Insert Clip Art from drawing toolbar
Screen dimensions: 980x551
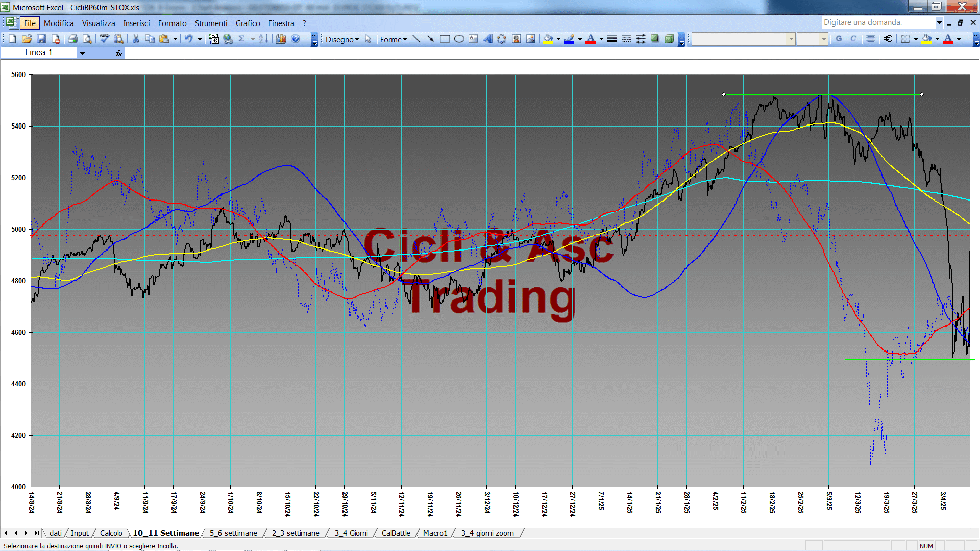coord(517,39)
